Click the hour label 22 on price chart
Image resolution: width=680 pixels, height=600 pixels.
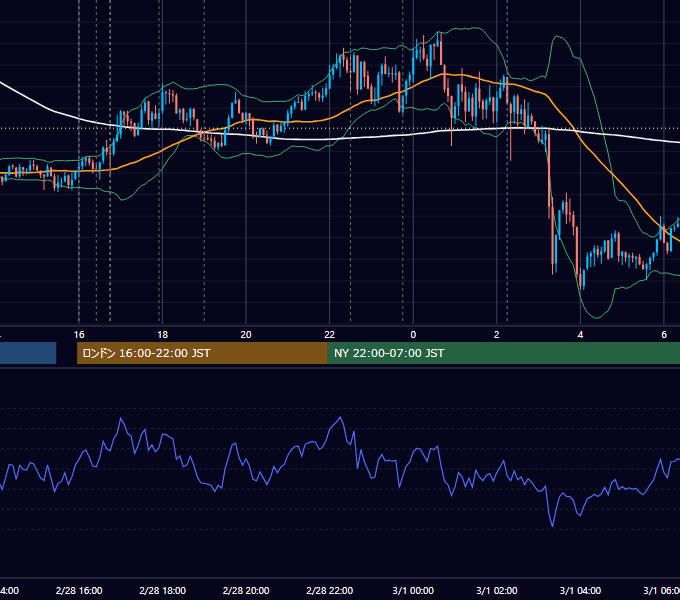[x=330, y=335]
